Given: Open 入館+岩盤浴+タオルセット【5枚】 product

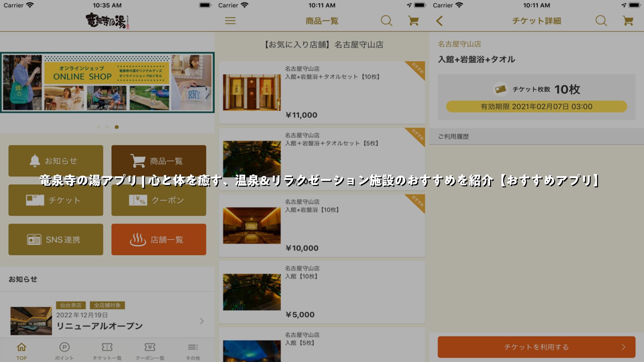Looking at the screenshot, I should [322, 159].
